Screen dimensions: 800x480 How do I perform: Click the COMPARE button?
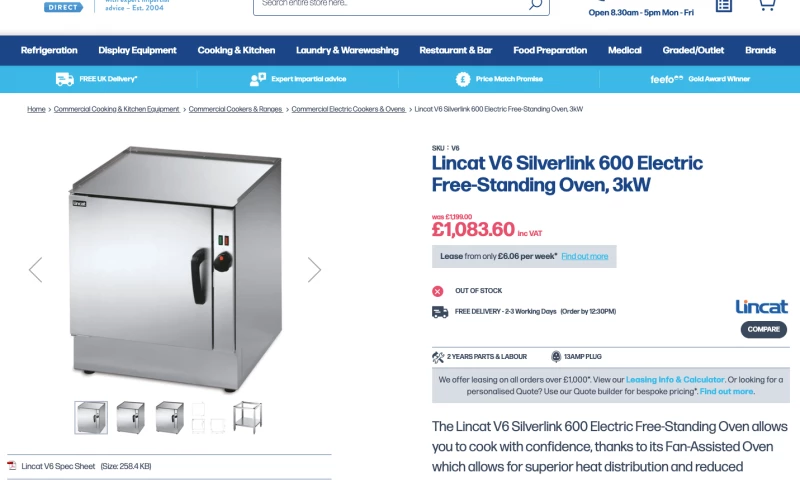pos(764,330)
